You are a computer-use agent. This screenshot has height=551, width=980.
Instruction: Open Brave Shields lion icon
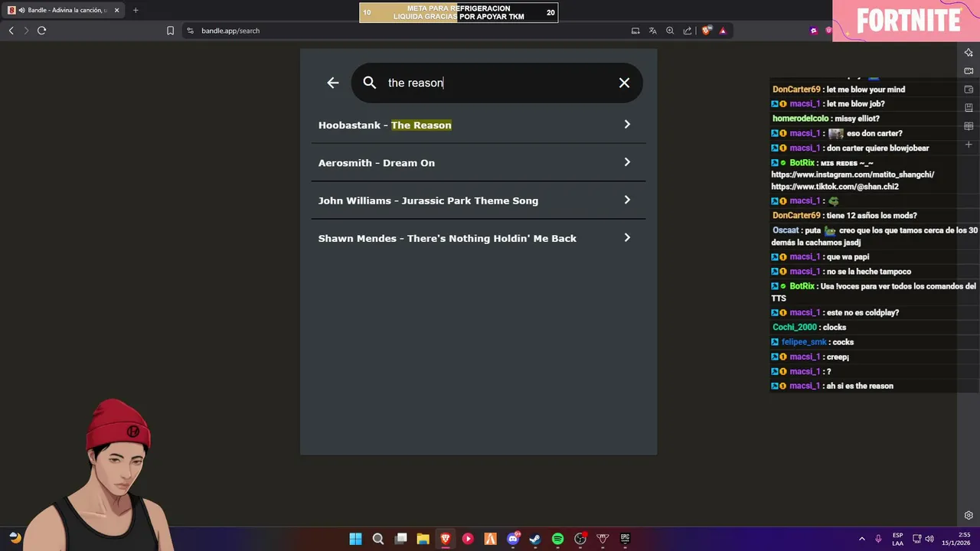[707, 31]
